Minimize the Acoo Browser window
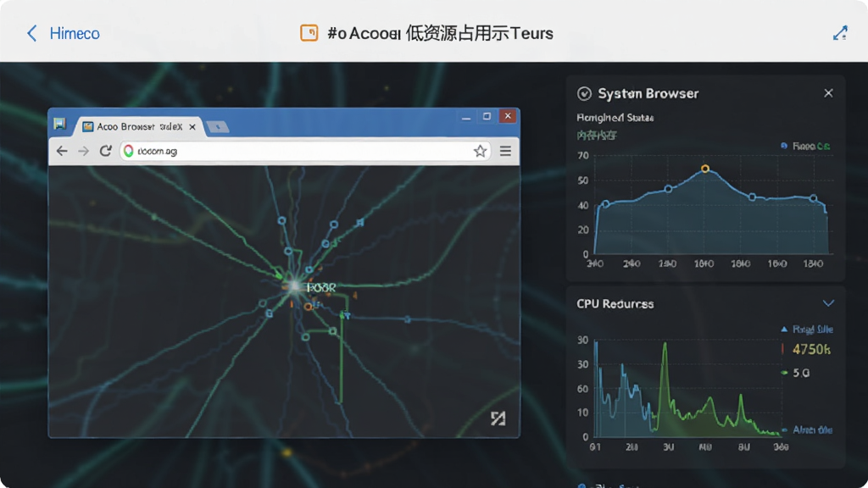Viewport: 868px width, 488px height. point(466,117)
